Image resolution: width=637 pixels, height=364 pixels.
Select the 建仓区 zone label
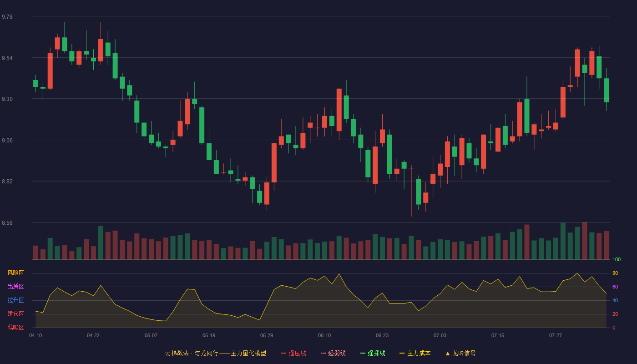pyautogui.click(x=15, y=314)
